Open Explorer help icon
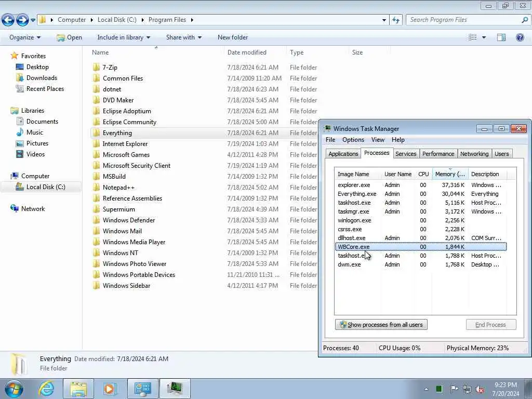Viewport: 532px width, 399px height. pyautogui.click(x=520, y=37)
